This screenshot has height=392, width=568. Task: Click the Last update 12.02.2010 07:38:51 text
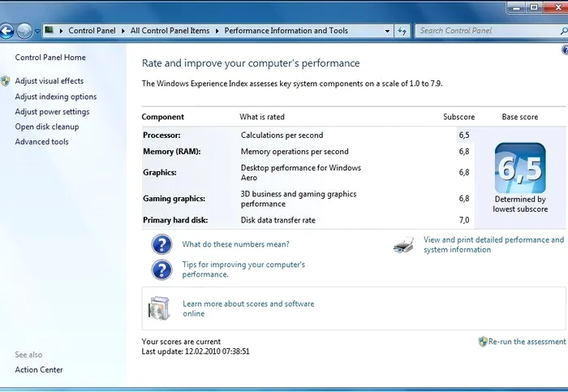[196, 351]
